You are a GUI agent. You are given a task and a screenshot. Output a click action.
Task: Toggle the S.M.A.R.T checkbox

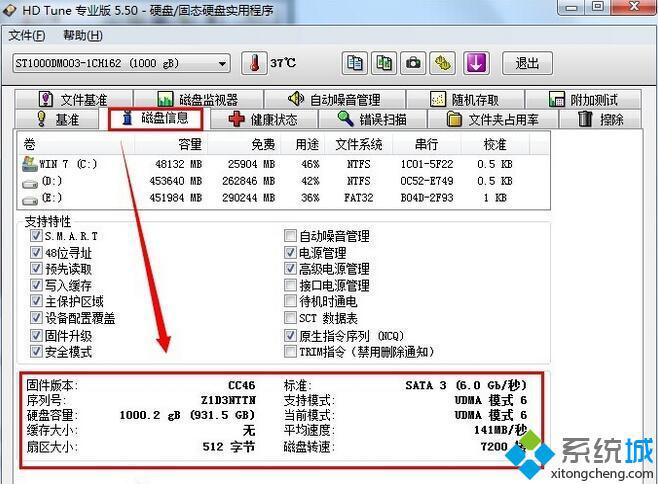36,235
